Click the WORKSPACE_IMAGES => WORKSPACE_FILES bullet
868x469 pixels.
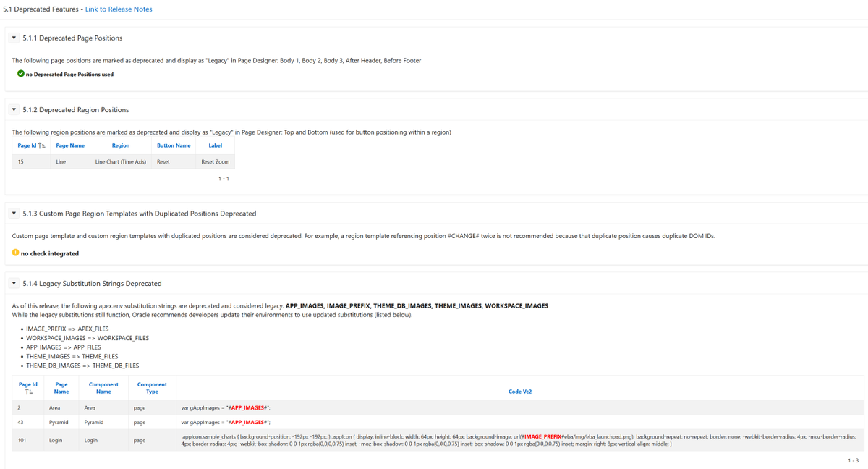pos(88,338)
